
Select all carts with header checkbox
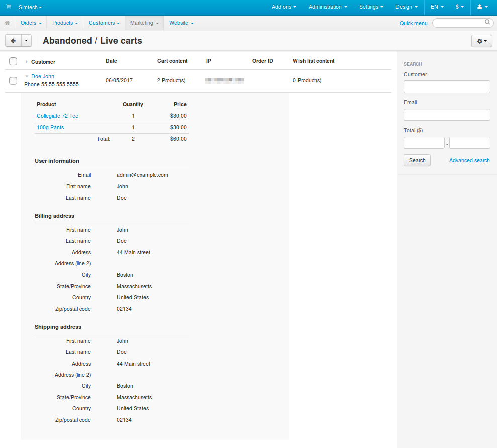[x=13, y=61]
